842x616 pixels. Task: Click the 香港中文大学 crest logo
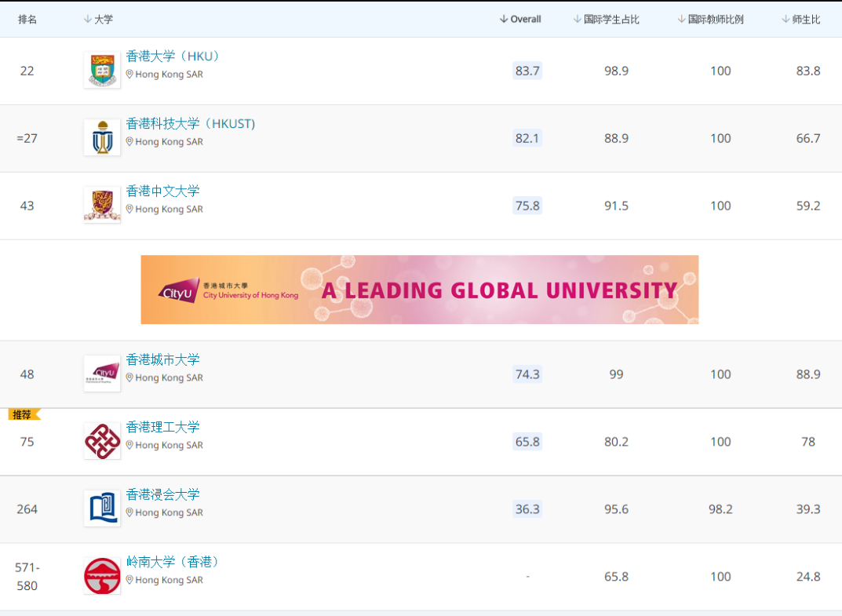[102, 206]
